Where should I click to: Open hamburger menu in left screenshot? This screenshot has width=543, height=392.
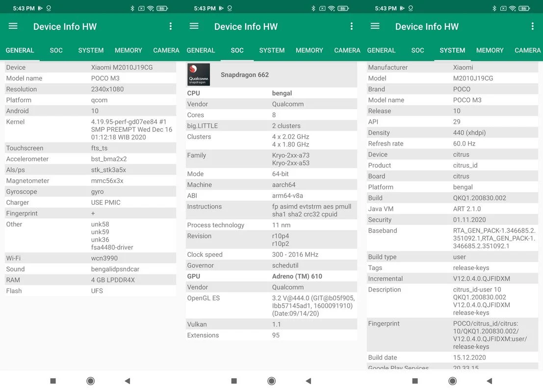tap(13, 26)
